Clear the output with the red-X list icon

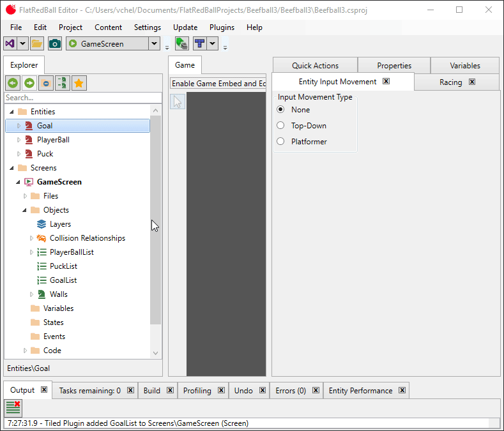(13, 407)
